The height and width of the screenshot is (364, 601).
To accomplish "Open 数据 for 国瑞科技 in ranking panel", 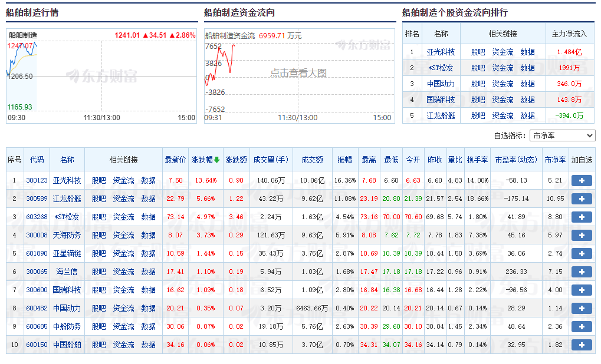I will 527,100.
